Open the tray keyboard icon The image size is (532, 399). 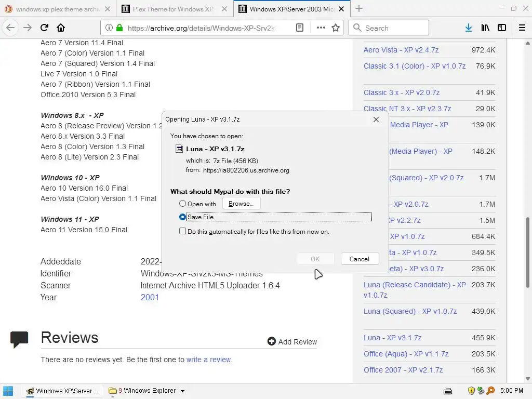click(448, 391)
